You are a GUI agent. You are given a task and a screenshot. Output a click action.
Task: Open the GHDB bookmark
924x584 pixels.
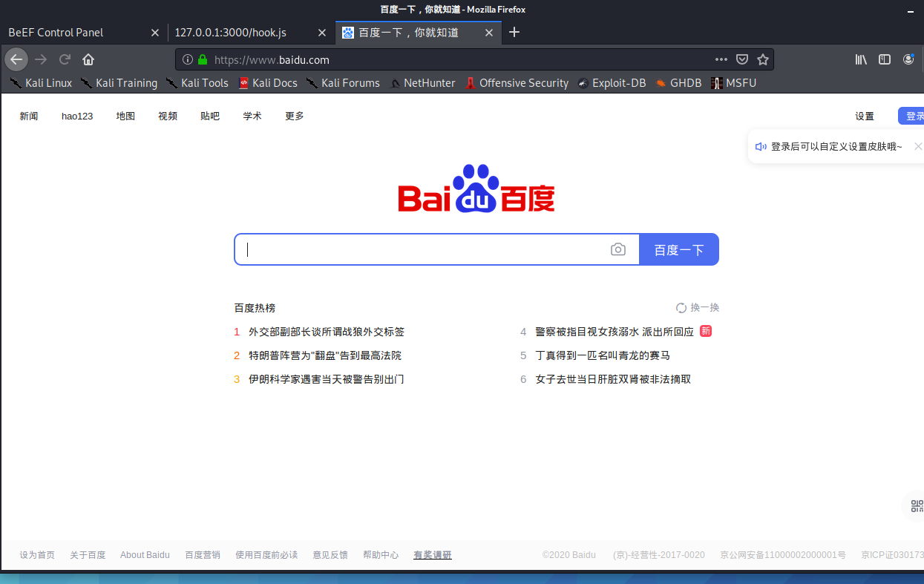tap(678, 83)
